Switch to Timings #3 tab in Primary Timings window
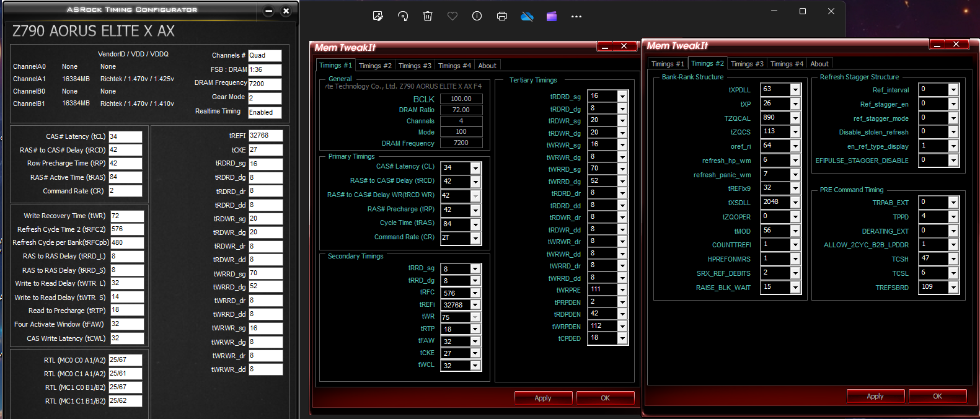 pyautogui.click(x=415, y=66)
